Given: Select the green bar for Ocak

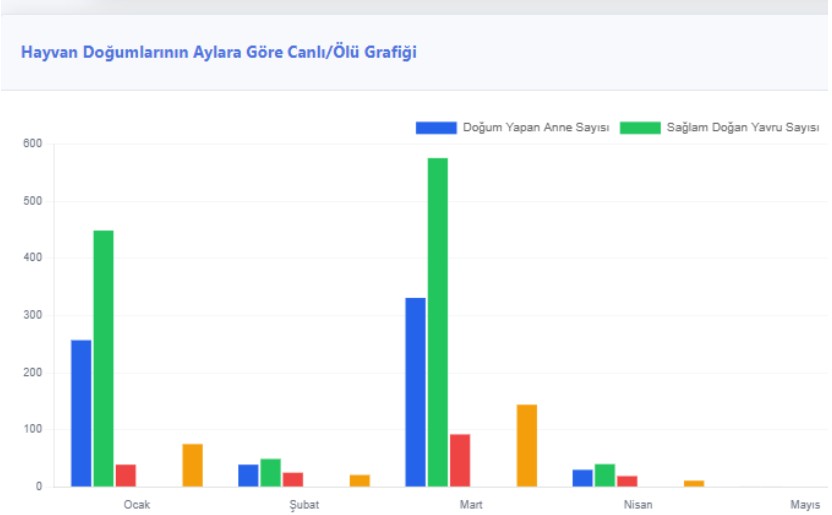Looking at the screenshot, I should coord(103,359).
